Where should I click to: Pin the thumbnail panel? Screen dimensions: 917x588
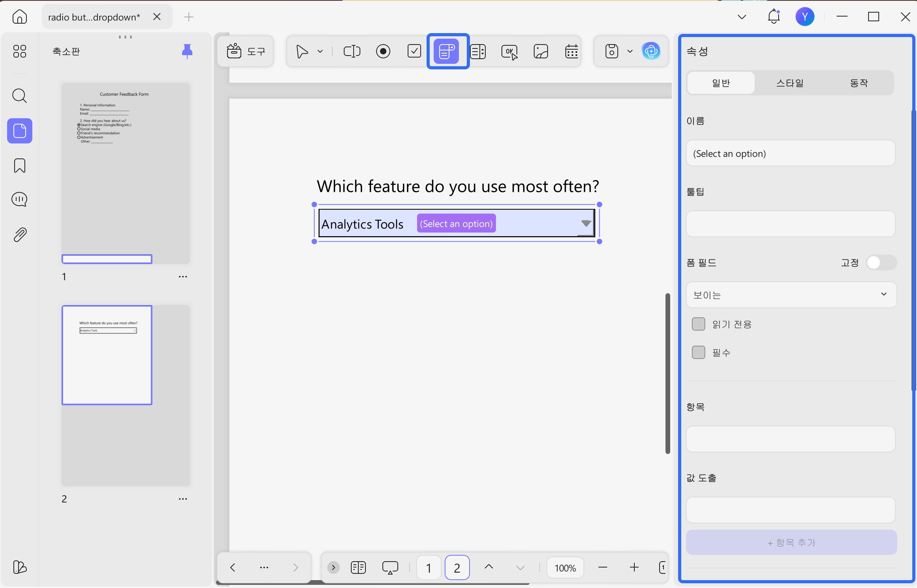[x=187, y=51]
